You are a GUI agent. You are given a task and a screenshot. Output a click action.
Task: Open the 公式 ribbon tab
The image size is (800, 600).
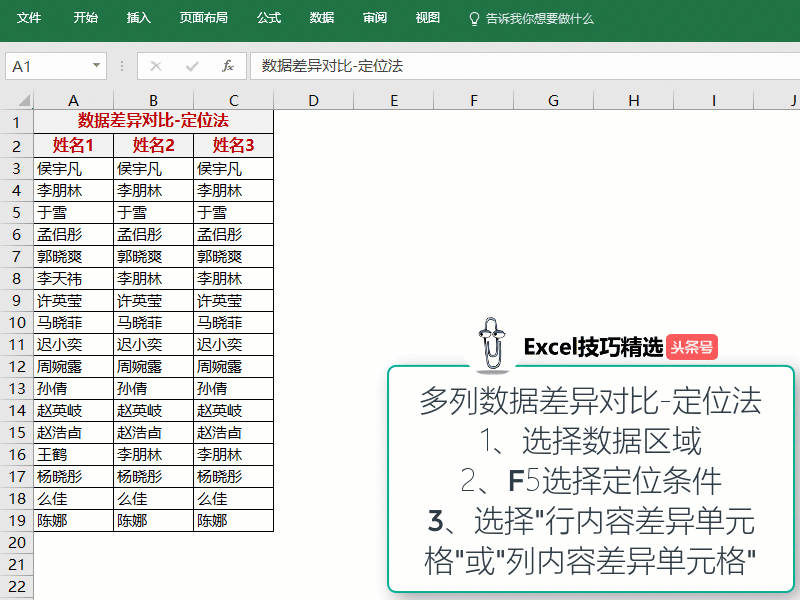(269, 18)
